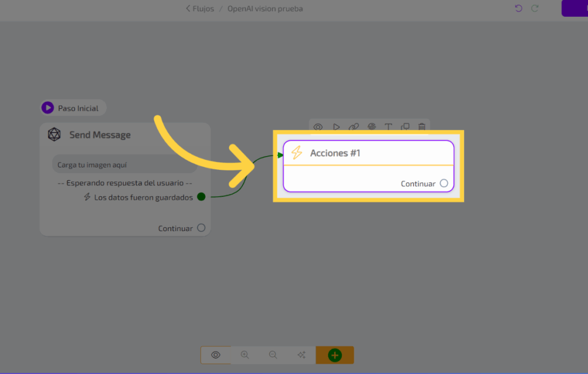Viewport: 588px width, 374px height.
Task: Click the text T icon above node
Action: (388, 127)
